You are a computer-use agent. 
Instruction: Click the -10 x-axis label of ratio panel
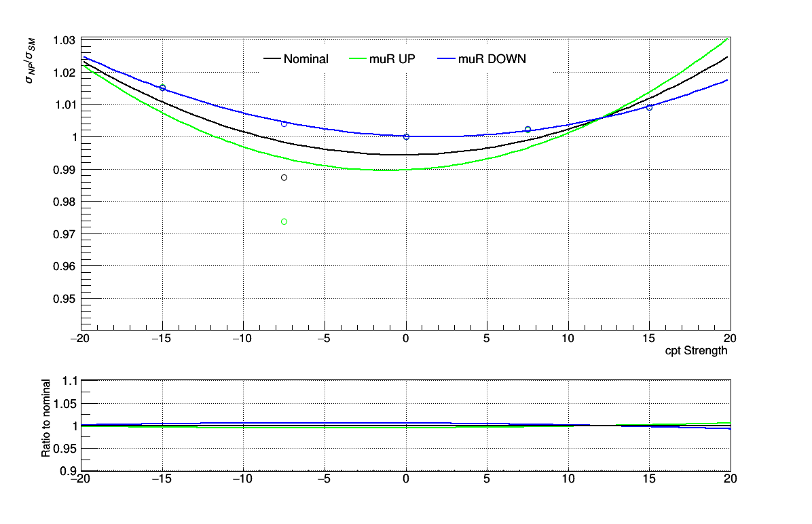pyautogui.click(x=242, y=479)
